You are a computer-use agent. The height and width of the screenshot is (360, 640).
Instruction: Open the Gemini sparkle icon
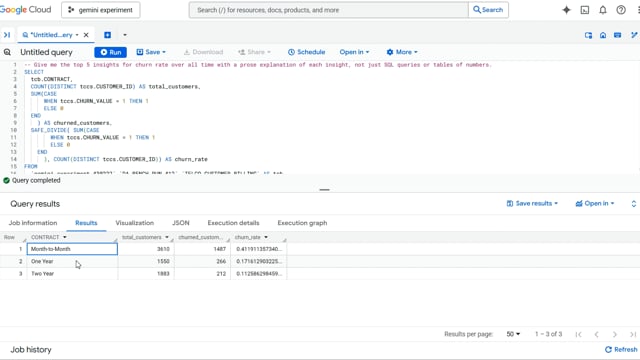(x=566, y=10)
